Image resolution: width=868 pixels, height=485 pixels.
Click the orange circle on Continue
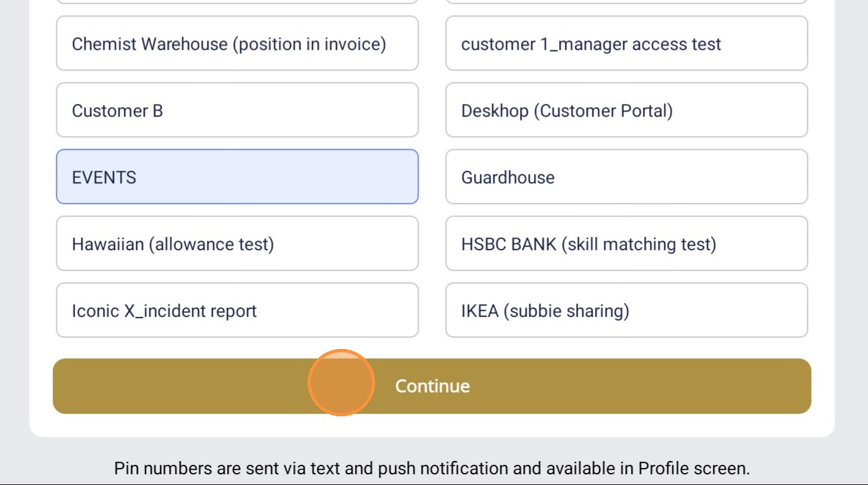coord(341,383)
